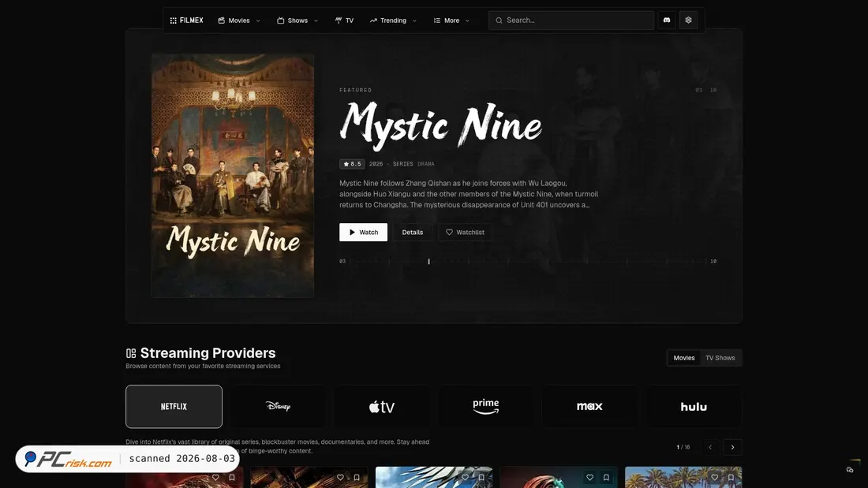Open Details for Mystic Nine
Image resolution: width=868 pixels, height=488 pixels.
(x=413, y=233)
